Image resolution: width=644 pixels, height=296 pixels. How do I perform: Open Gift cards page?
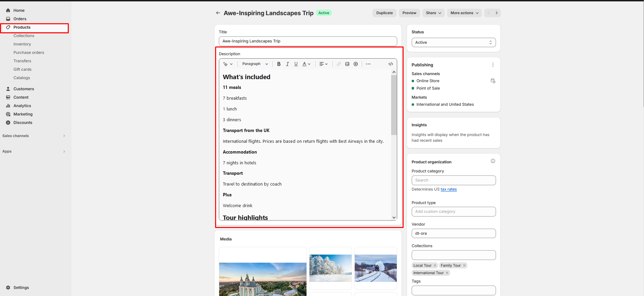coord(22,69)
